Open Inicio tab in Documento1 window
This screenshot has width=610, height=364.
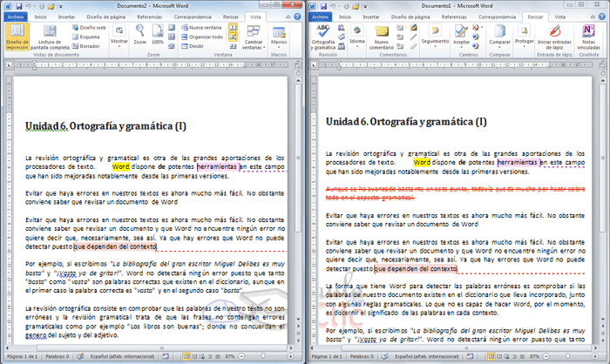tap(345, 17)
